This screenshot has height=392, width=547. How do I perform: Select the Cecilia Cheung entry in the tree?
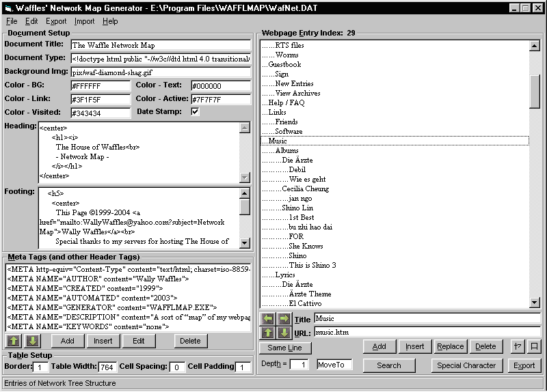click(x=305, y=188)
